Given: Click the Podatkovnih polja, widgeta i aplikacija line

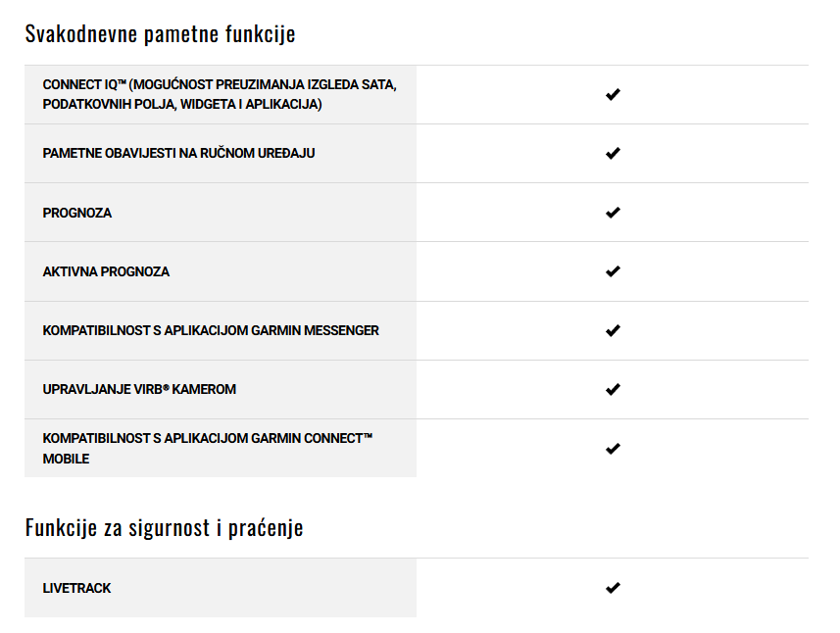Looking at the screenshot, I should tap(182, 104).
